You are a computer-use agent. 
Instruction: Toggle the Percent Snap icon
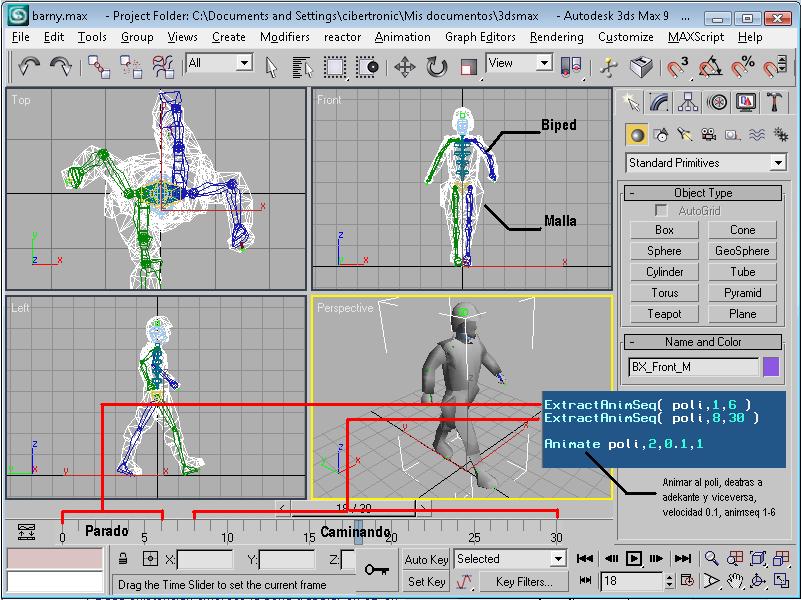(x=742, y=67)
